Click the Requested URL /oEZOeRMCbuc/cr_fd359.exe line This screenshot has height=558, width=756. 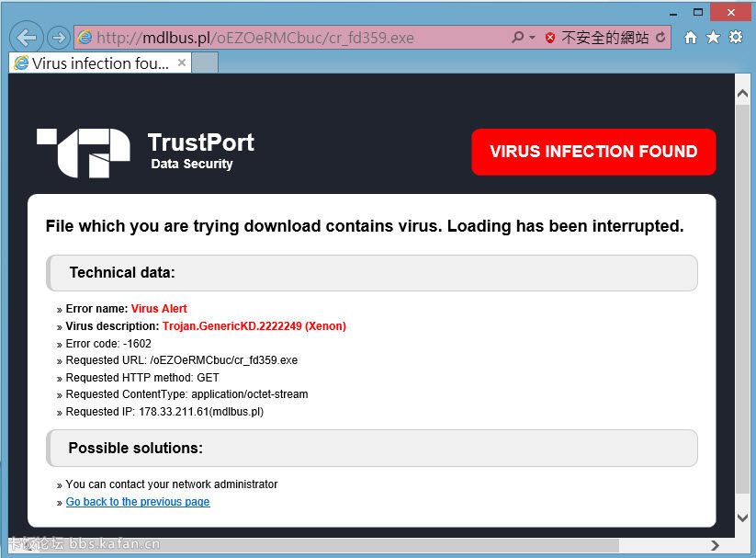coord(182,360)
